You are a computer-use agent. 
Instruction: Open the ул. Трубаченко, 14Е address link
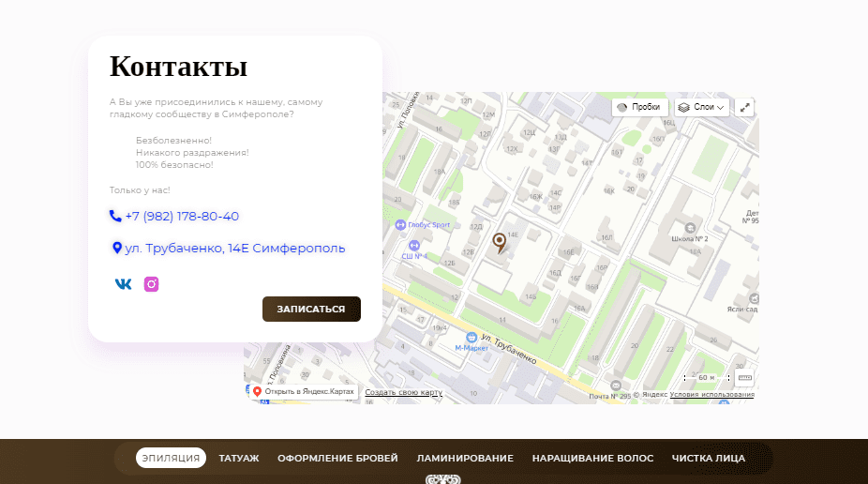[234, 249]
